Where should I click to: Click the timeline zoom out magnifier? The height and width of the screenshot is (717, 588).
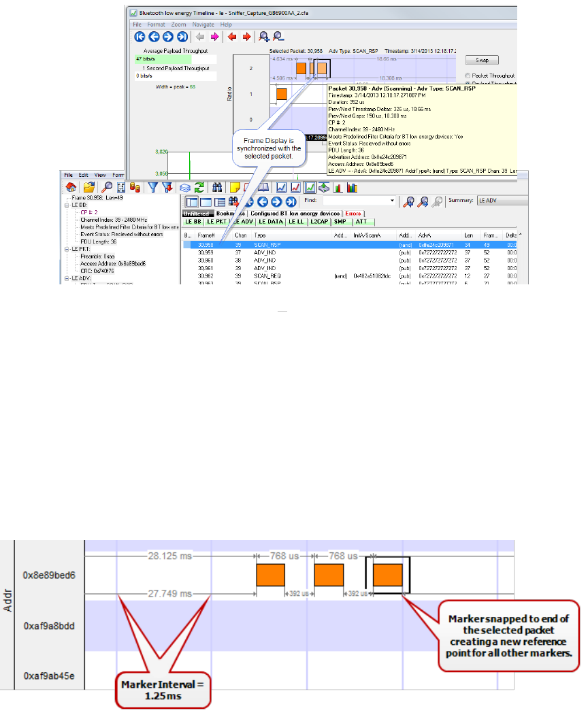tap(278, 37)
